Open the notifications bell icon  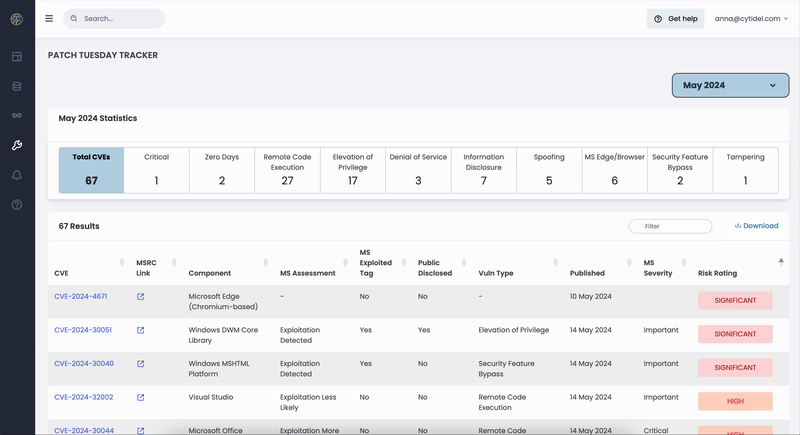tap(17, 175)
